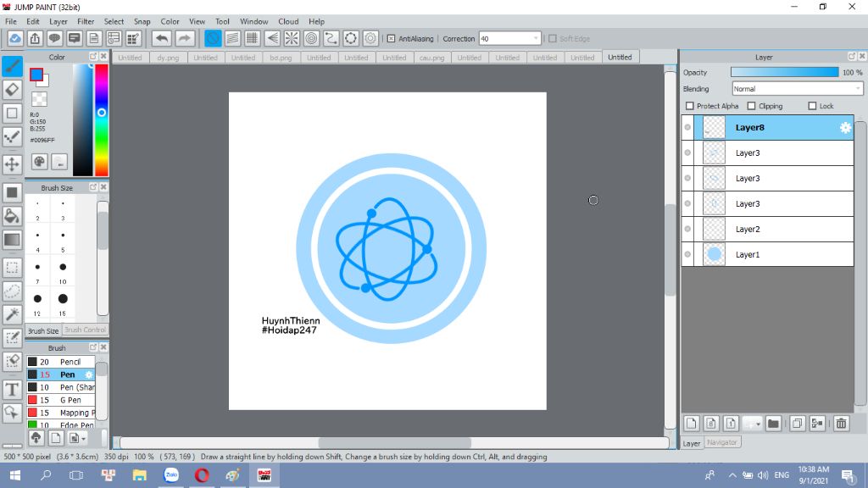Viewport: 868px width, 488px height.
Task: Toggle visibility of Layer2
Action: (x=687, y=229)
